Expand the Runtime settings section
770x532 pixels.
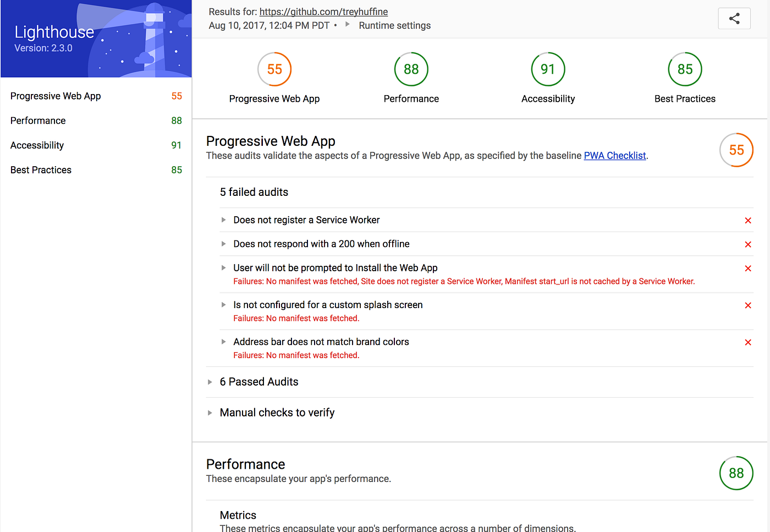(x=394, y=25)
